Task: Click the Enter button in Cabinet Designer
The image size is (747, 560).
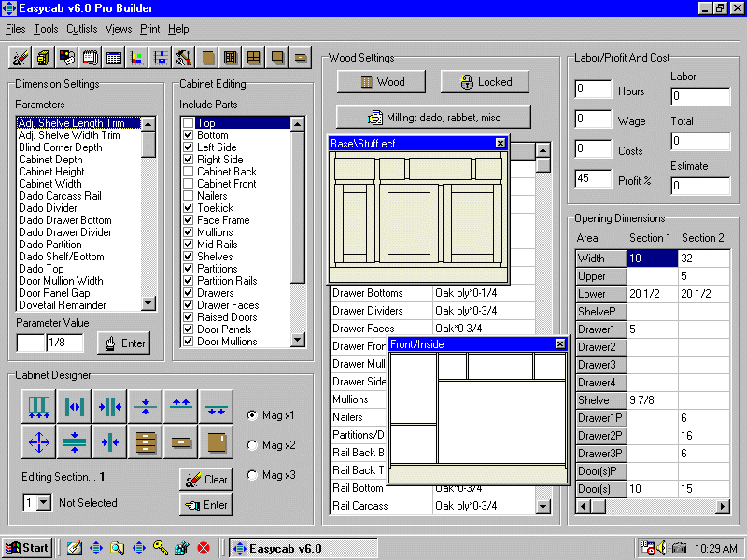Action: click(x=205, y=505)
